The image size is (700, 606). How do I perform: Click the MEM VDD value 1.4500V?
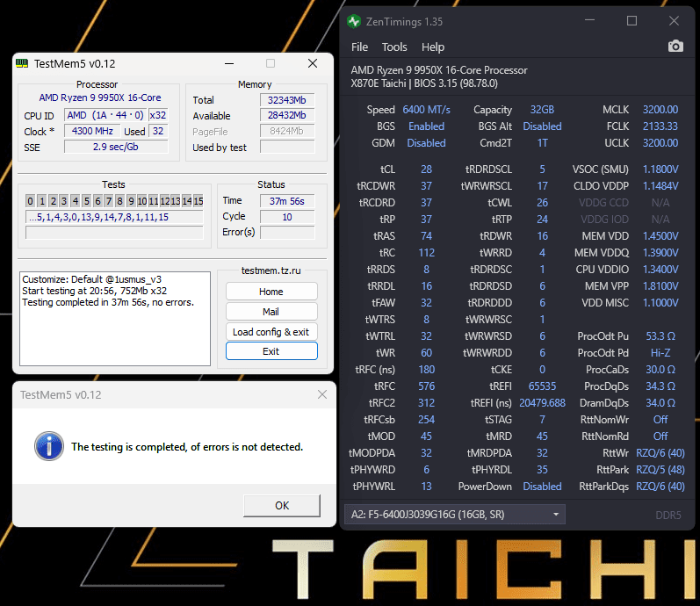(660, 235)
